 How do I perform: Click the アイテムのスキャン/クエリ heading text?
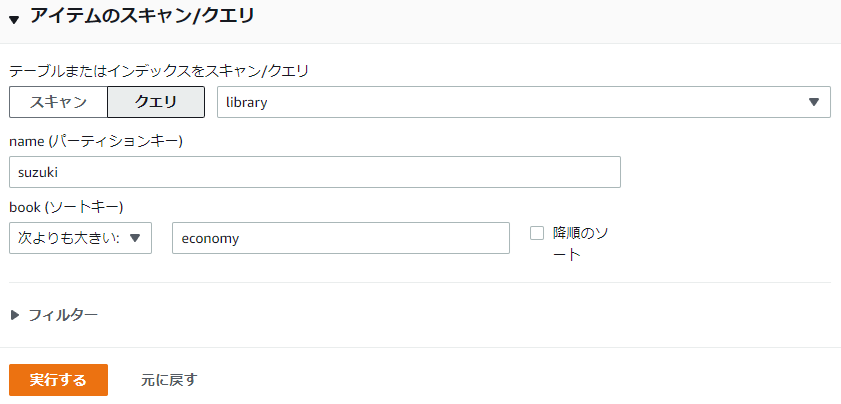click(143, 15)
